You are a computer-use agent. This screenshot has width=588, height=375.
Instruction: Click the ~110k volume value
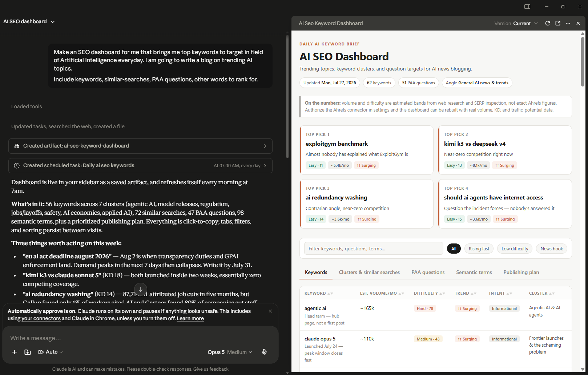(367, 339)
